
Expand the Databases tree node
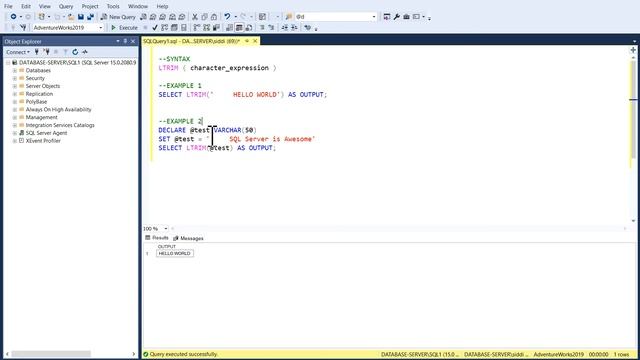click(x=15, y=71)
